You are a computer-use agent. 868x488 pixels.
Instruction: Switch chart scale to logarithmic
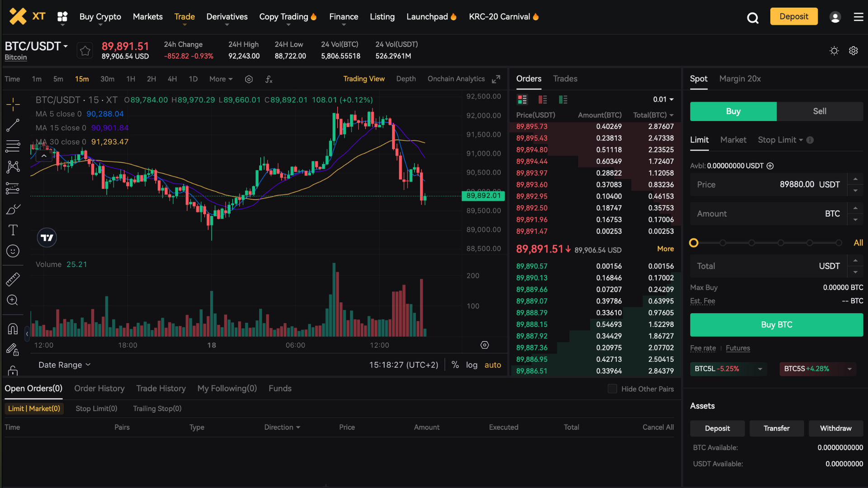tap(472, 365)
